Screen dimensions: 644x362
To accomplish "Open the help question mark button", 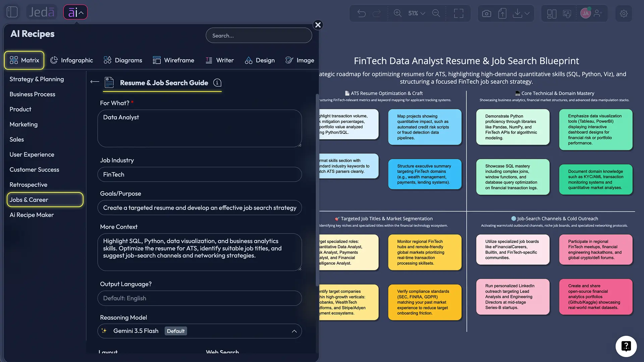I will pos(626,346).
